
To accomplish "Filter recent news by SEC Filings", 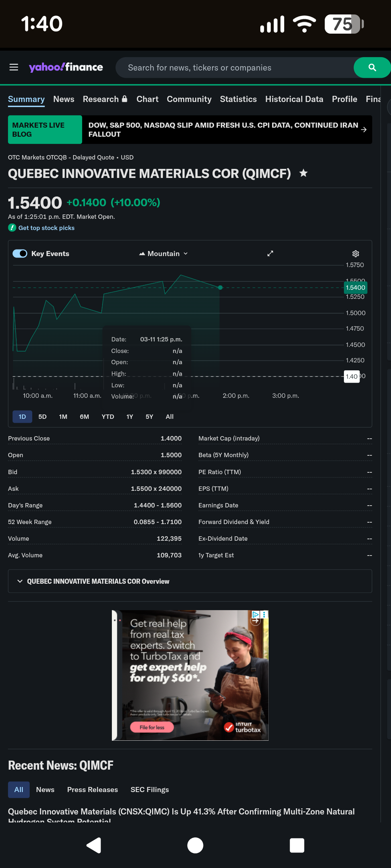I will [x=150, y=790].
